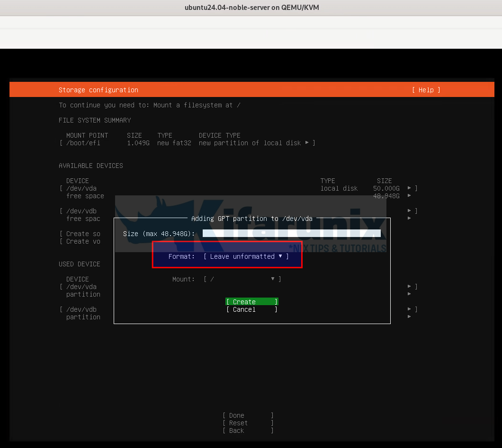Viewport: 502px width, 448px height.
Task: Select /dev/vda under Used Devices
Action: 81,287
